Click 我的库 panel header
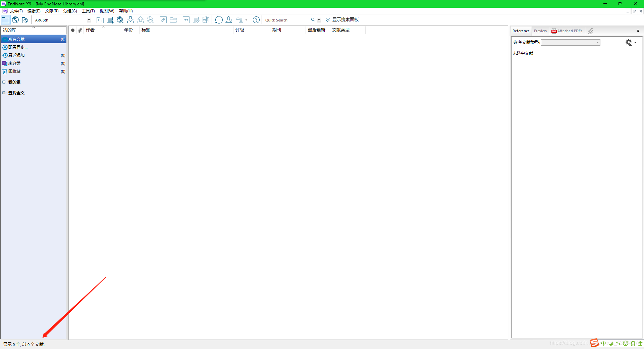The width and height of the screenshot is (644, 349). pos(34,30)
